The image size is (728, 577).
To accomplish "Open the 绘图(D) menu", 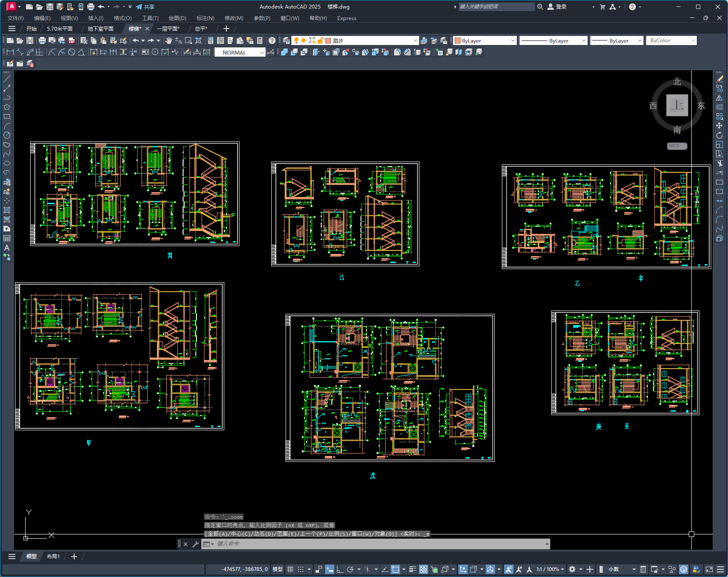I will click(177, 18).
